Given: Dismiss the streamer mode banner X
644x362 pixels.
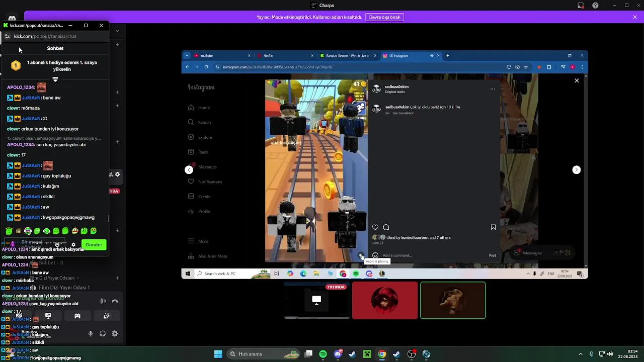Looking at the screenshot, I should pos(635,17).
